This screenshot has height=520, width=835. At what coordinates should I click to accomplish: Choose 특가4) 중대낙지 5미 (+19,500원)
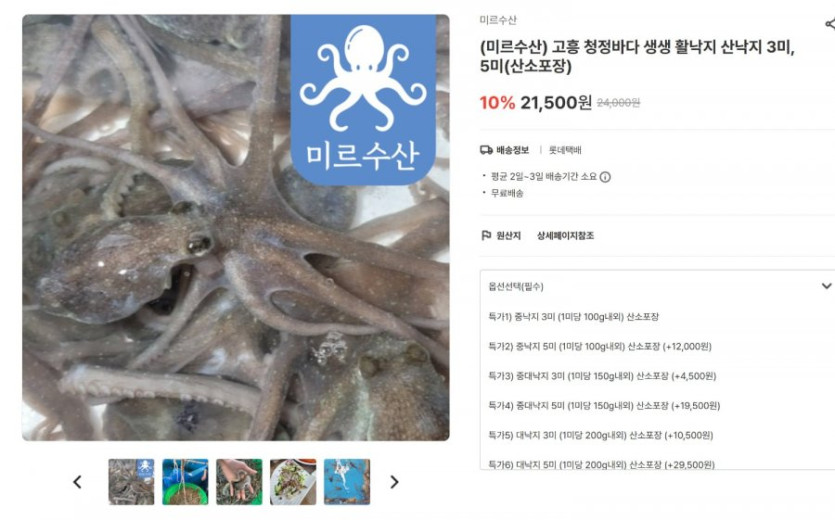point(604,406)
